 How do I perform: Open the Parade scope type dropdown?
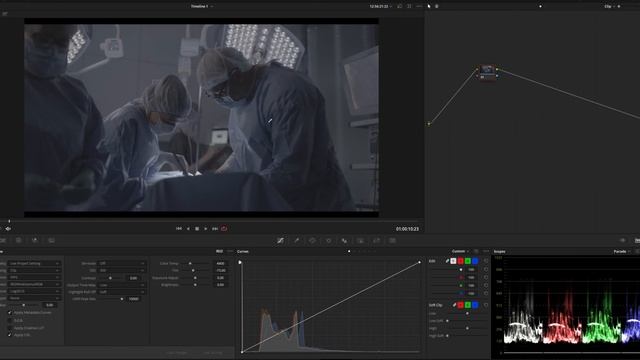pyautogui.click(x=622, y=251)
